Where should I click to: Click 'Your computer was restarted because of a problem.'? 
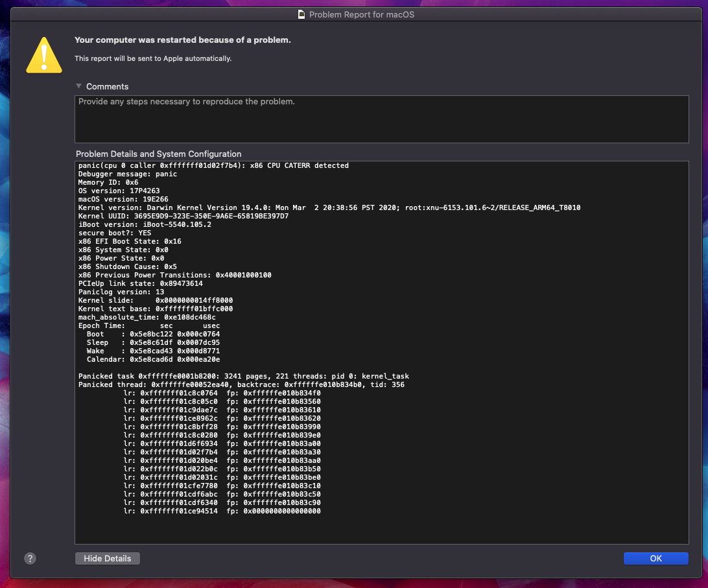click(x=182, y=40)
